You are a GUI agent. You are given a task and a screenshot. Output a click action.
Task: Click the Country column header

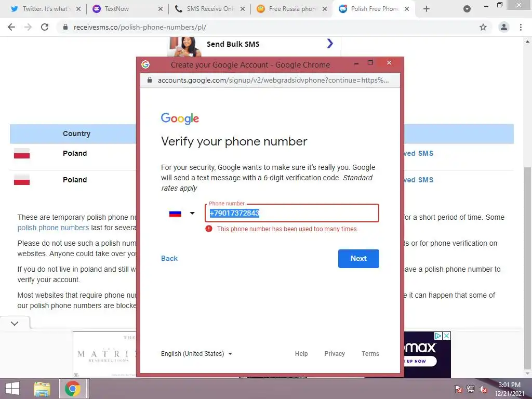[77, 134]
